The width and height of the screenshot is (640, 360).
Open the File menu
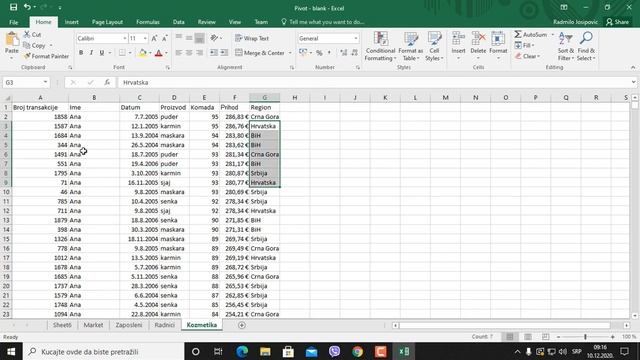pos(13,22)
